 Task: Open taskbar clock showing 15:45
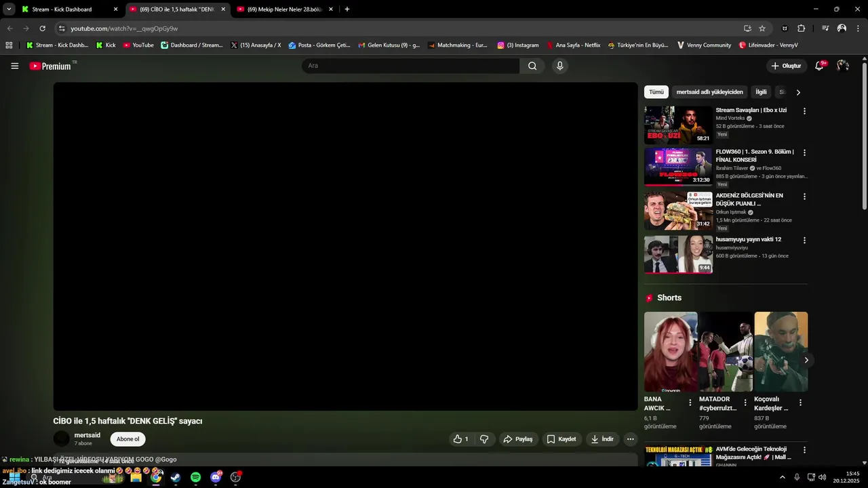tap(846, 477)
